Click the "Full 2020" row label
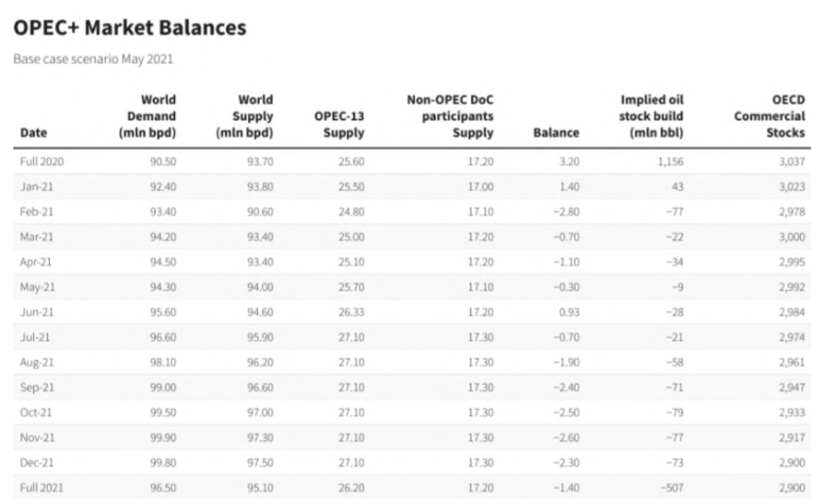The width and height of the screenshot is (822, 504). 41,161
